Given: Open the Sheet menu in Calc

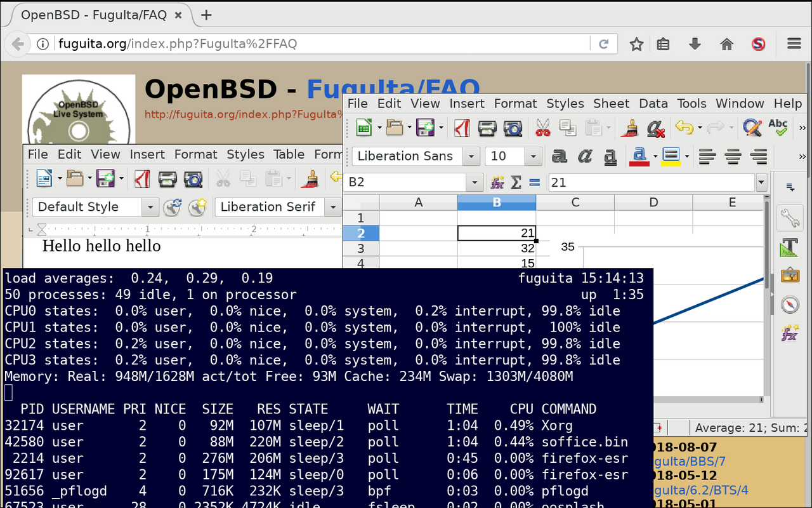Looking at the screenshot, I should [x=611, y=104].
